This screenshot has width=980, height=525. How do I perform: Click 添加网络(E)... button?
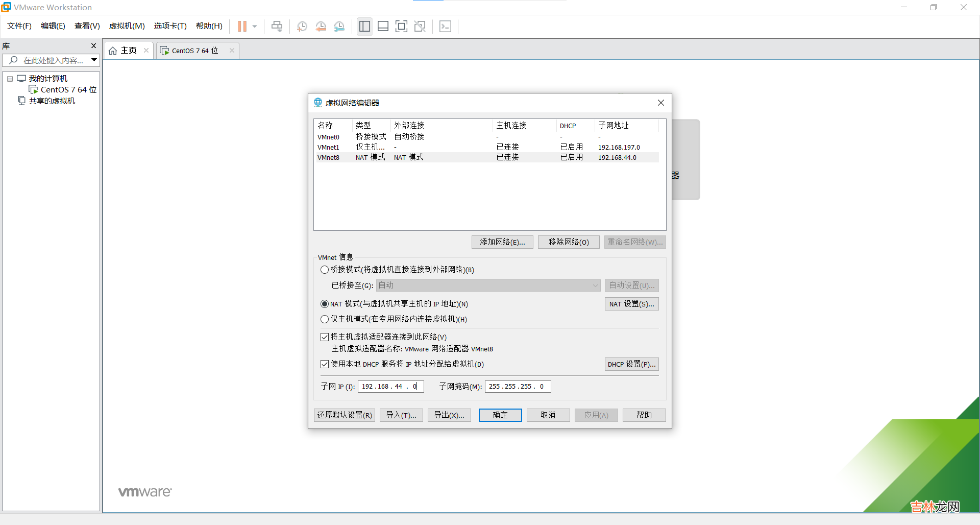pos(502,242)
